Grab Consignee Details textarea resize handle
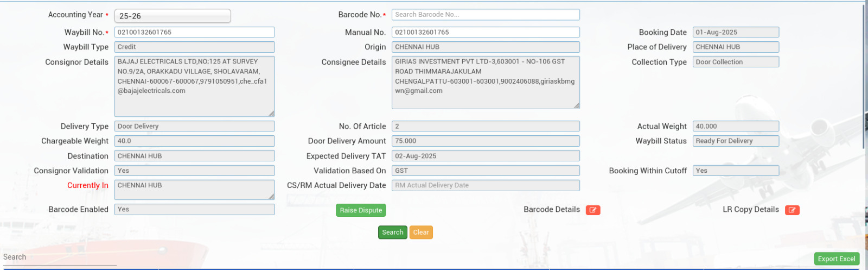868x270 pixels. click(576, 105)
